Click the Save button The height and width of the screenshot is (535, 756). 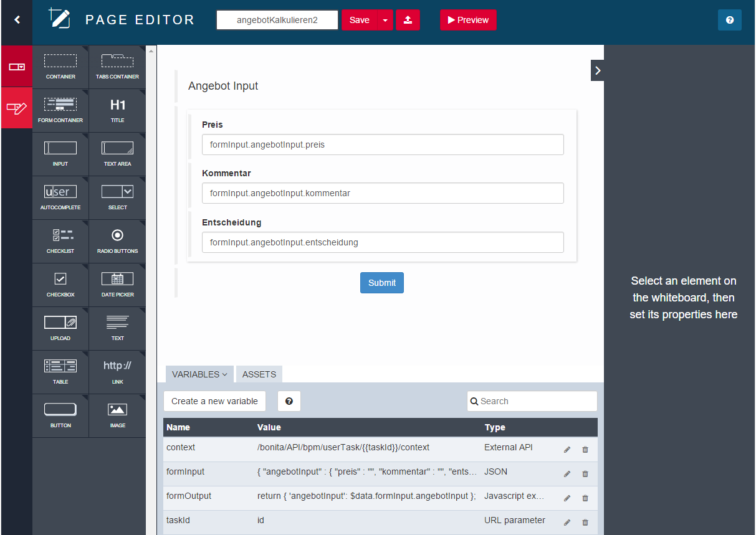pyautogui.click(x=359, y=20)
